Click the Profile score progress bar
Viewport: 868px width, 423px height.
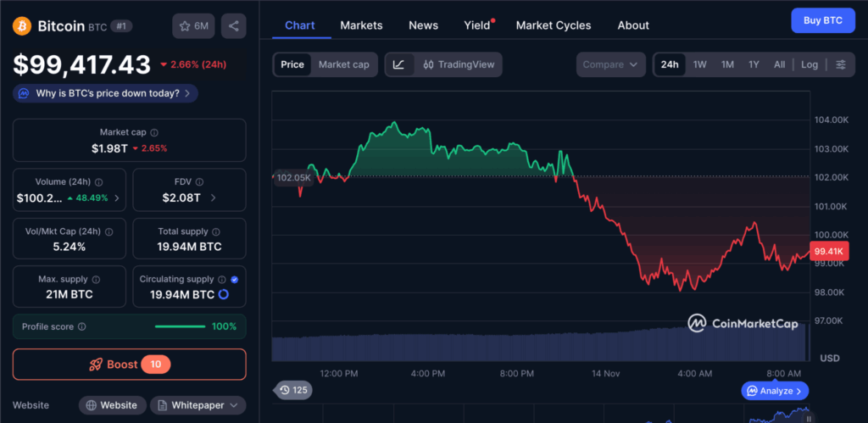click(x=180, y=326)
